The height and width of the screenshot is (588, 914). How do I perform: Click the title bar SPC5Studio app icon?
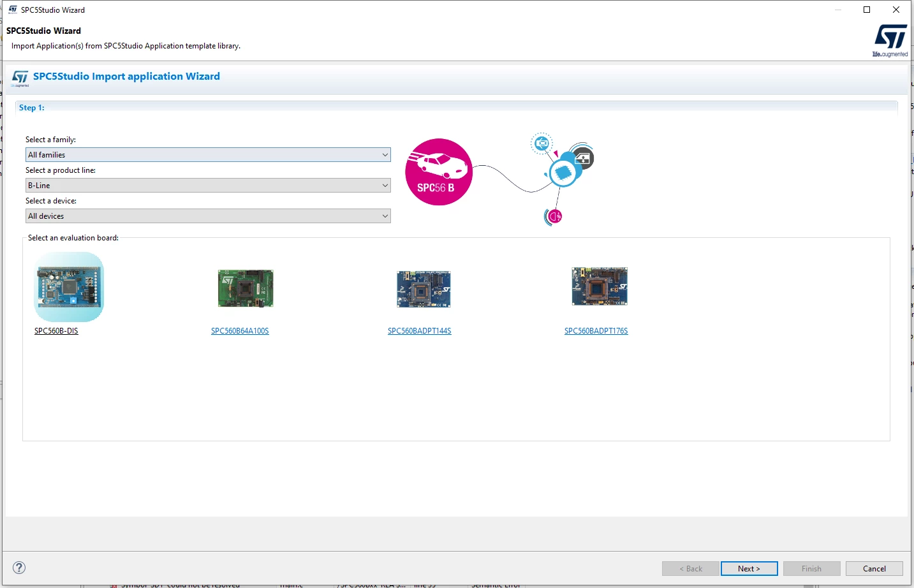[12, 10]
